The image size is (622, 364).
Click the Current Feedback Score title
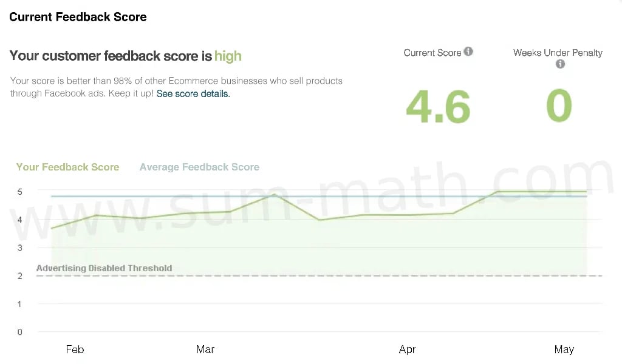click(x=78, y=17)
